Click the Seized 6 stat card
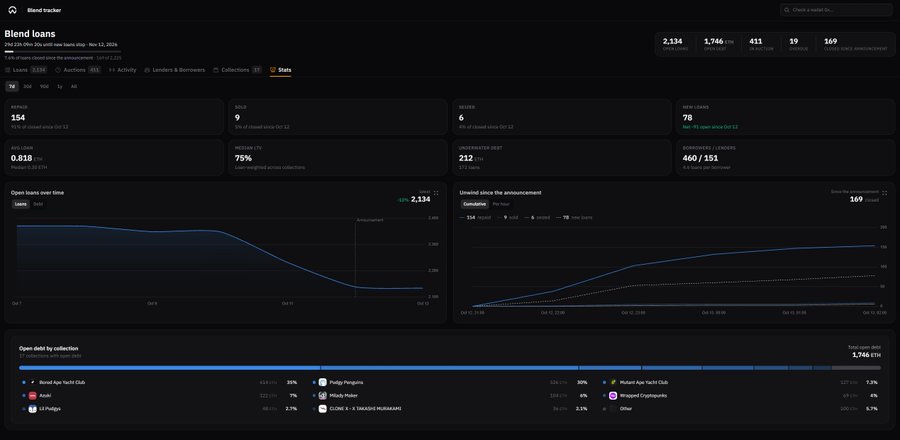This screenshot has width=900, height=440. pyautogui.click(x=562, y=117)
